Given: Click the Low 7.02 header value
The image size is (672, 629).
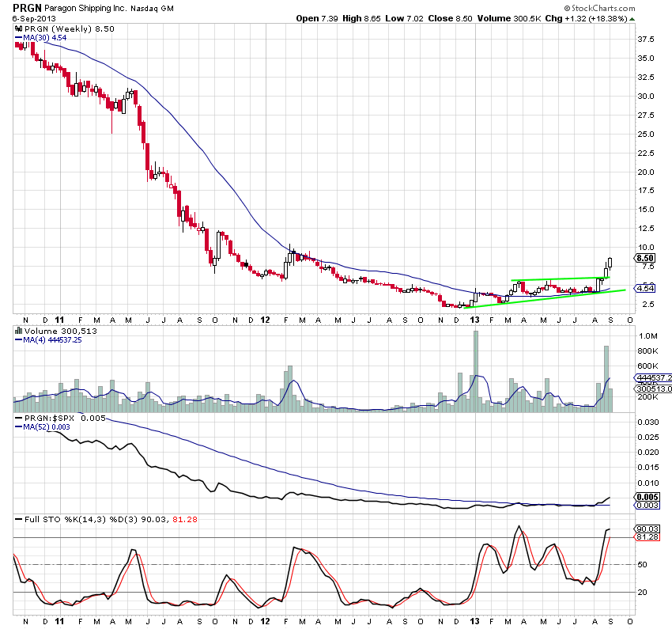Looking at the screenshot, I should pyautogui.click(x=404, y=18).
